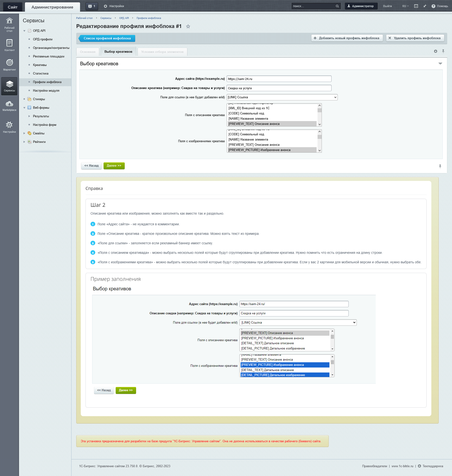Viewport: 452px width, 476px height.
Task: Open tab settings gear icon
Action: [x=435, y=51]
